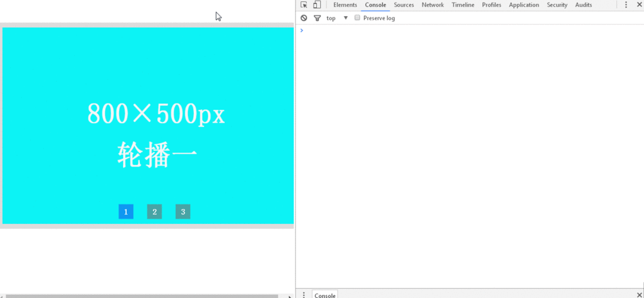
Task: Open the console filter funnel icon
Action: tap(317, 18)
